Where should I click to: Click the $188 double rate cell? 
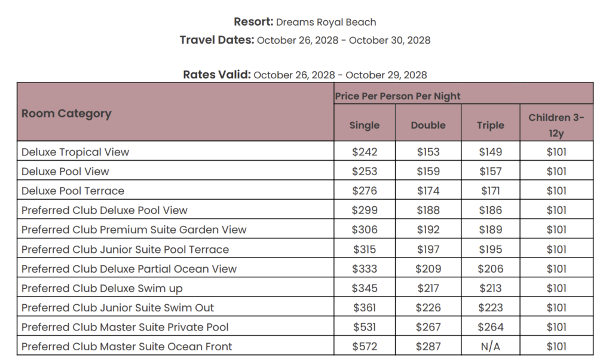428,210
